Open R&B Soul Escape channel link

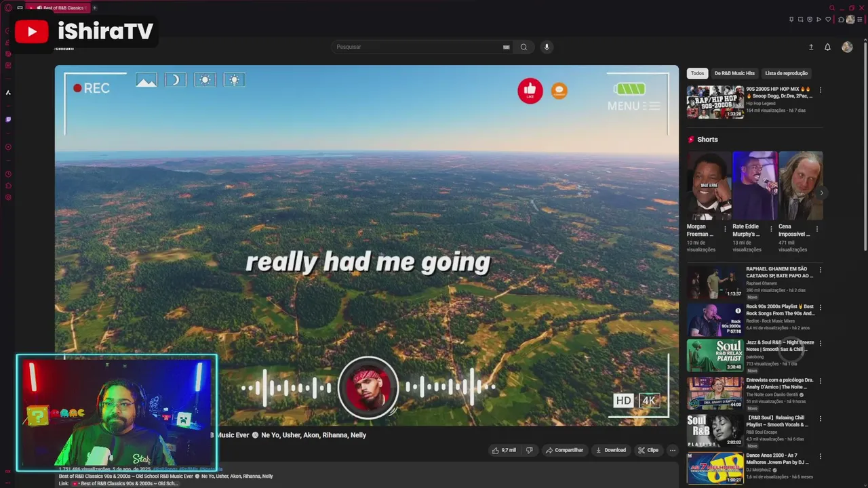tap(762, 432)
